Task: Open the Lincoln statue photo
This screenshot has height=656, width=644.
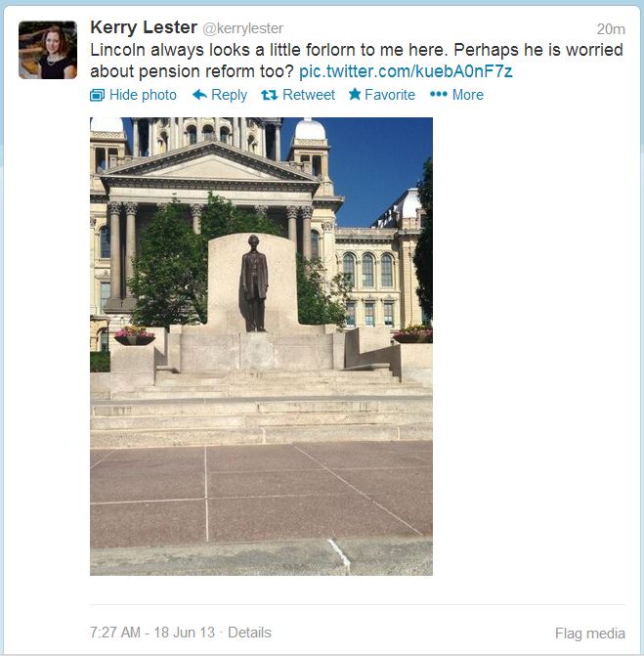Action: pos(261,346)
